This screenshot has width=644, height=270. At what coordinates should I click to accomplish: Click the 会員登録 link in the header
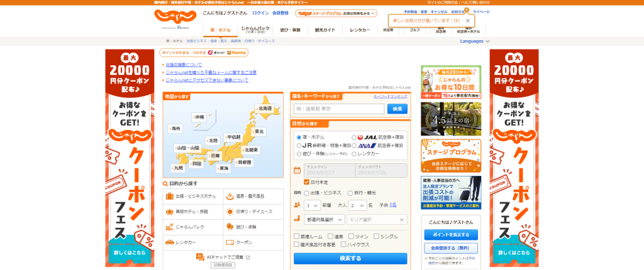click(280, 13)
